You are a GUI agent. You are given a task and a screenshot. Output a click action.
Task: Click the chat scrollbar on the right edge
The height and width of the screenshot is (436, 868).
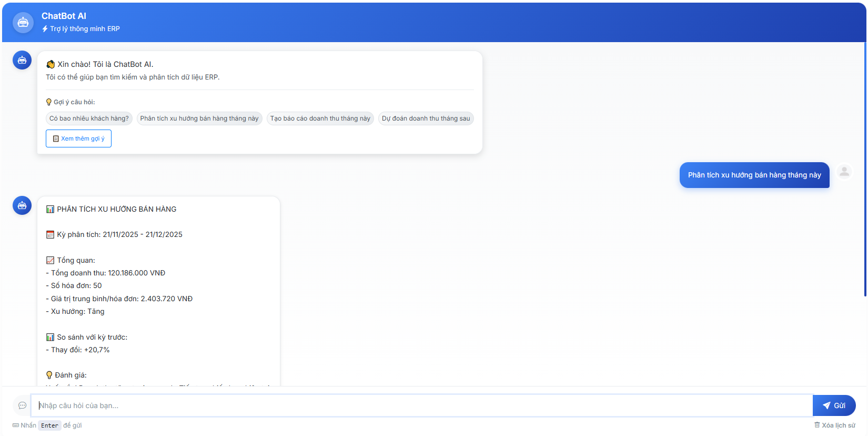pos(865,169)
